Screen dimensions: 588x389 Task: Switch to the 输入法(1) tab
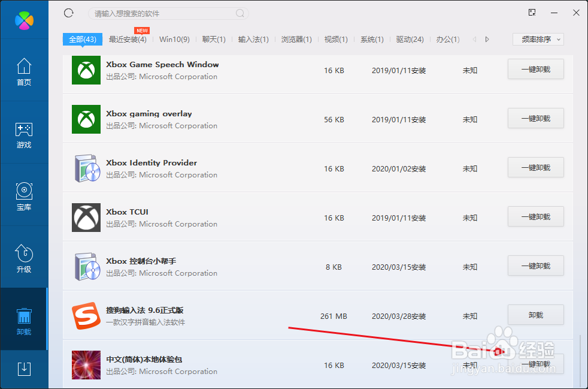253,39
